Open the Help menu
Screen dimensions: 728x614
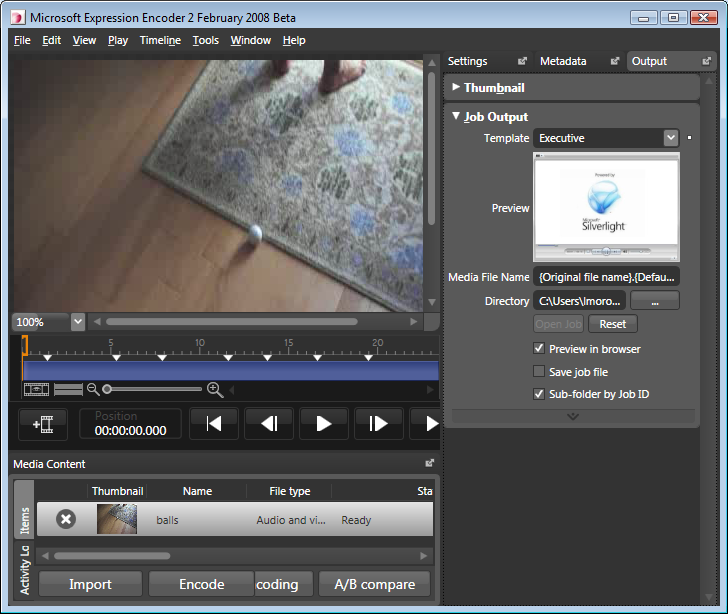click(x=294, y=40)
